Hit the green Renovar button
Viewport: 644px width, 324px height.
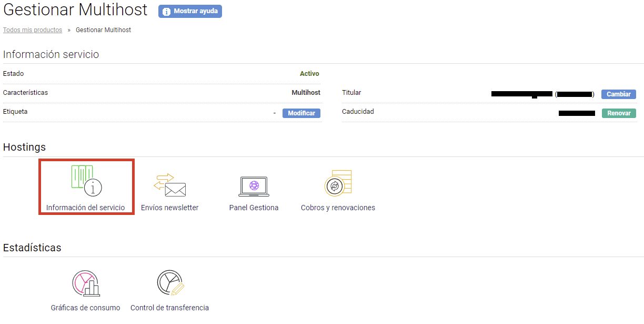(x=619, y=113)
